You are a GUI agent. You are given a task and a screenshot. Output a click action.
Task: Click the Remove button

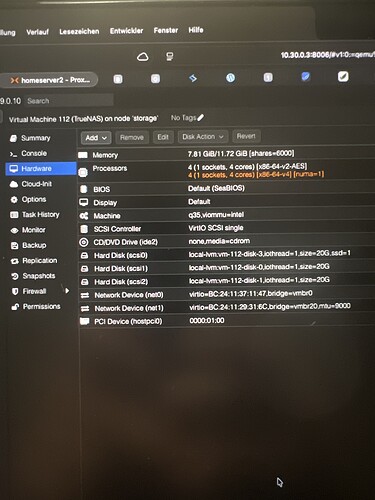click(132, 137)
